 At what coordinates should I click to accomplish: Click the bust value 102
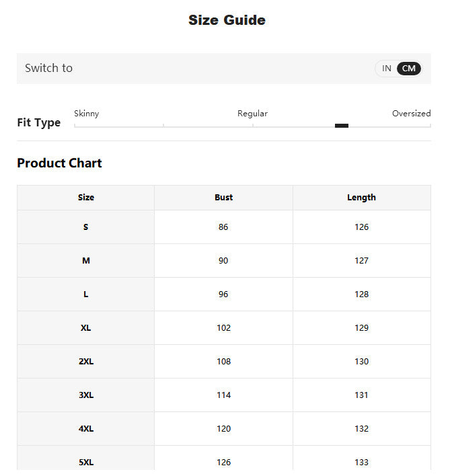pos(224,328)
